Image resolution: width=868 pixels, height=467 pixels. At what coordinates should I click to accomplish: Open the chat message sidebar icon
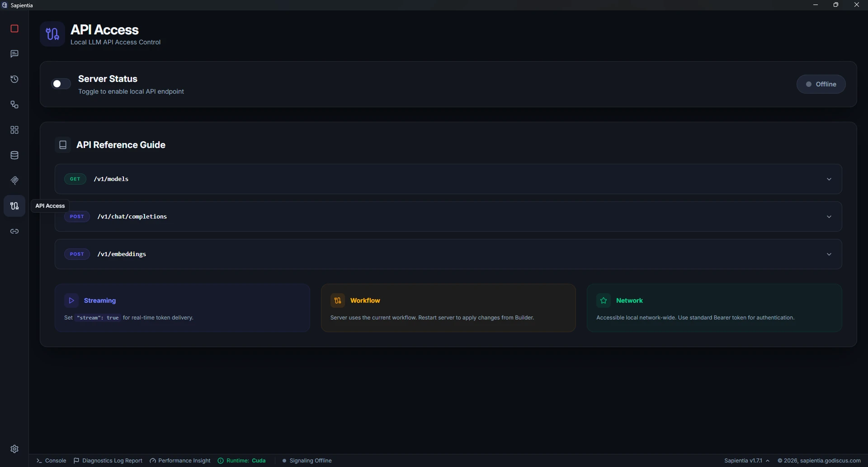[x=14, y=54]
